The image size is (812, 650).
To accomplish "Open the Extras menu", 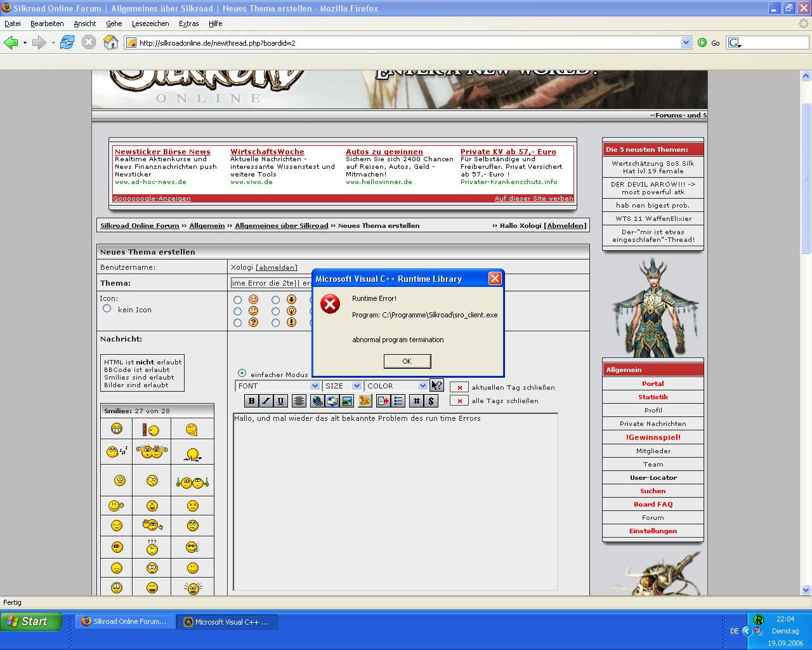I will (188, 23).
